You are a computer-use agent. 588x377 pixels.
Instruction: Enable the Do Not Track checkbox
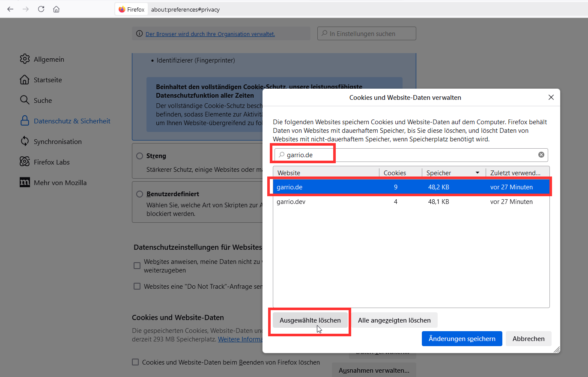click(x=137, y=286)
